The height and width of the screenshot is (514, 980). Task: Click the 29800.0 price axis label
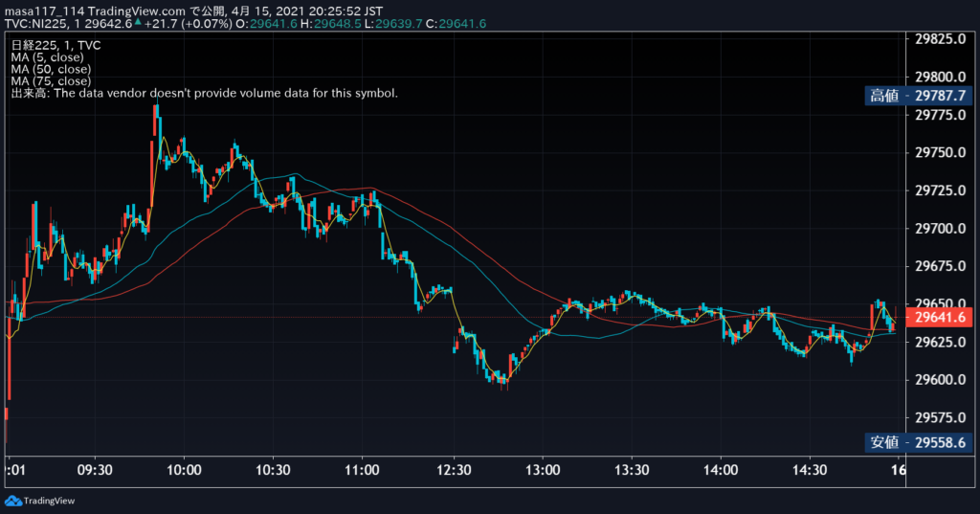[x=940, y=77]
